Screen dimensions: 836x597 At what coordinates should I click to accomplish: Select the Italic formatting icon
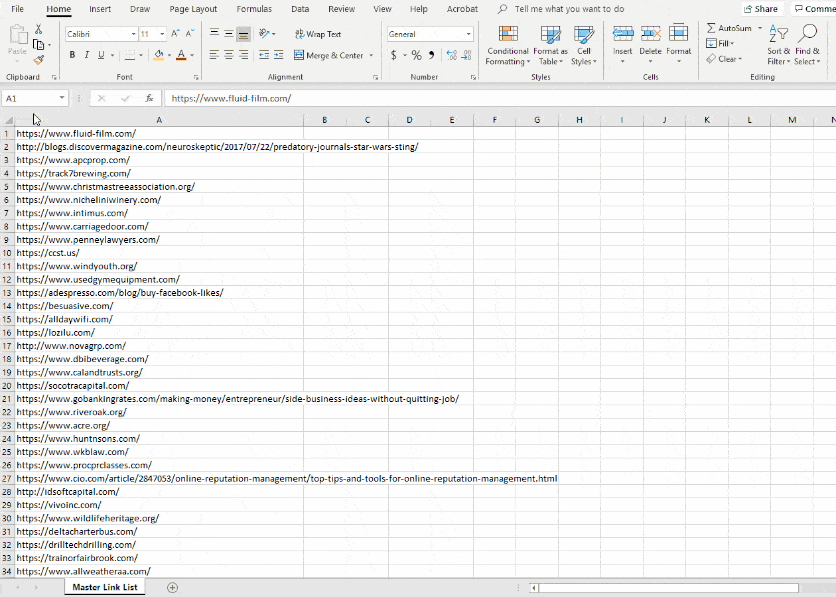[x=86, y=54]
